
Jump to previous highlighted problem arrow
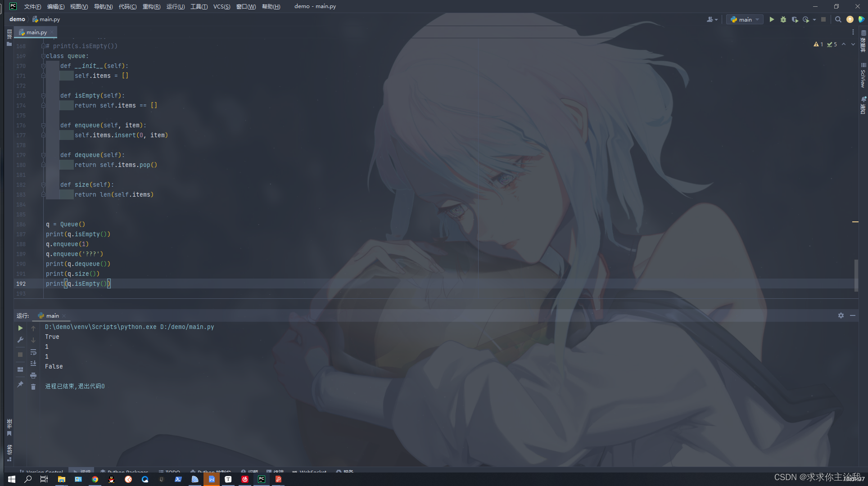844,44
